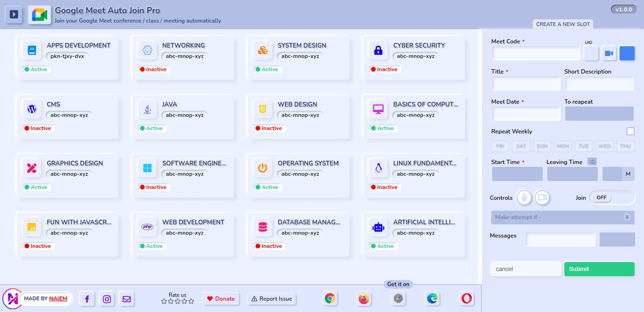
Task: Expand the 'Make attempt if -' dropdown
Action: point(562,217)
